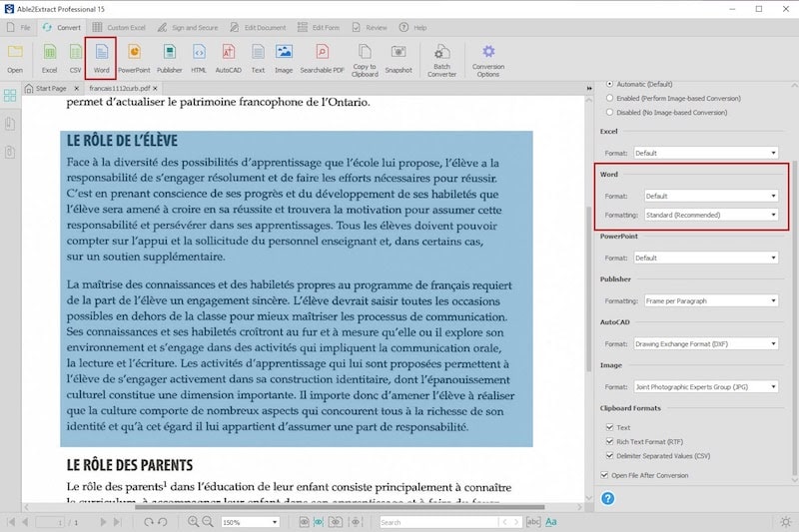
Task: Close the Start Page tab
Action: coord(77,89)
